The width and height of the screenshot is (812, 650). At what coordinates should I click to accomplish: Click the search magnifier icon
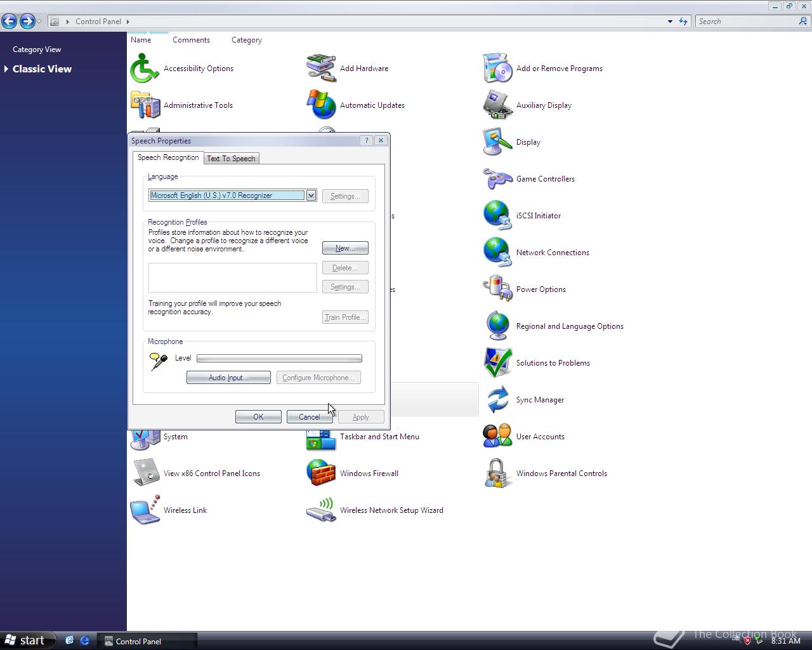click(803, 21)
